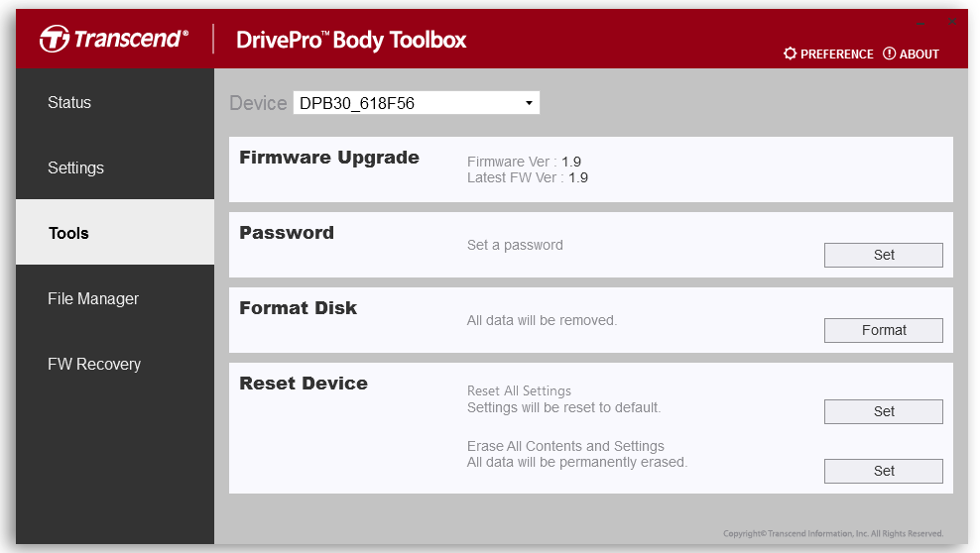Click the Transcend logo
Viewport: 980px width, 553px height.
click(113, 40)
